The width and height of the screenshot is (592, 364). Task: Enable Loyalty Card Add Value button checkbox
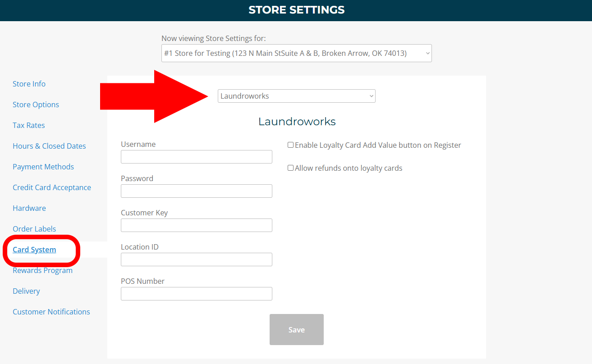coord(291,145)
